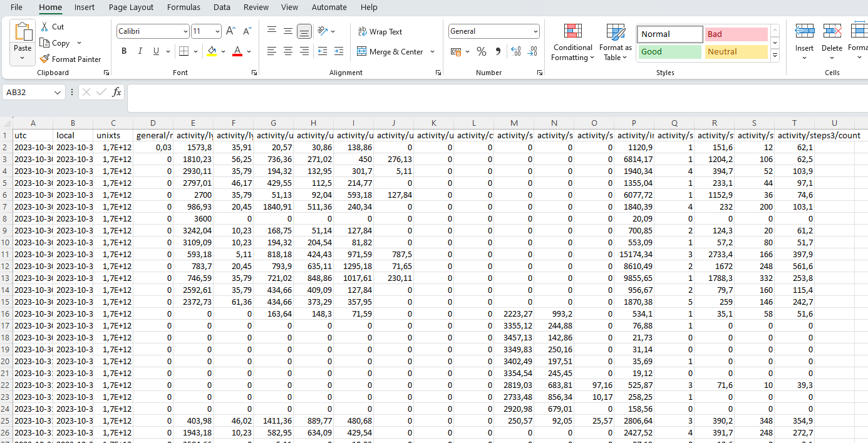Toggle underline formatting
Screen dimensions: 868x443
click(x=155, y=51)
